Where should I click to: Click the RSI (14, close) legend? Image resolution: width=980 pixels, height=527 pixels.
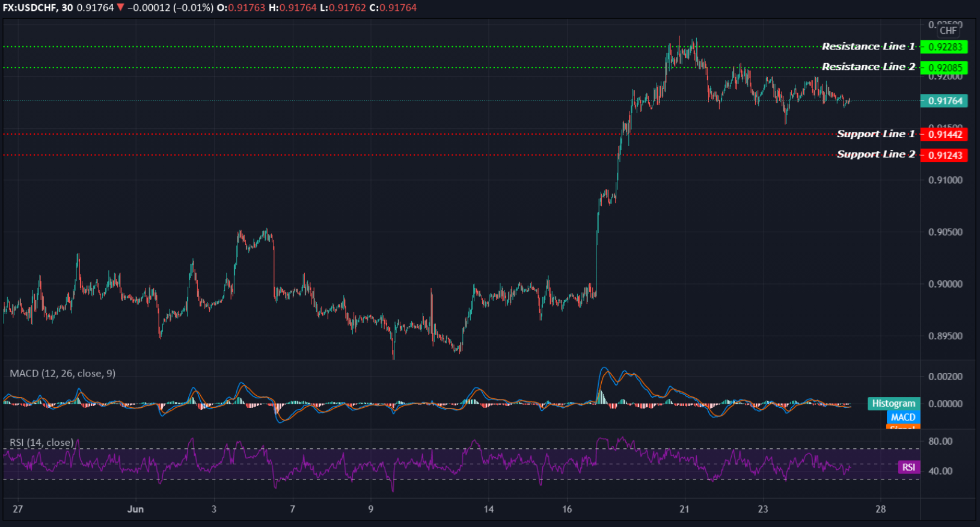coord(41,443)
